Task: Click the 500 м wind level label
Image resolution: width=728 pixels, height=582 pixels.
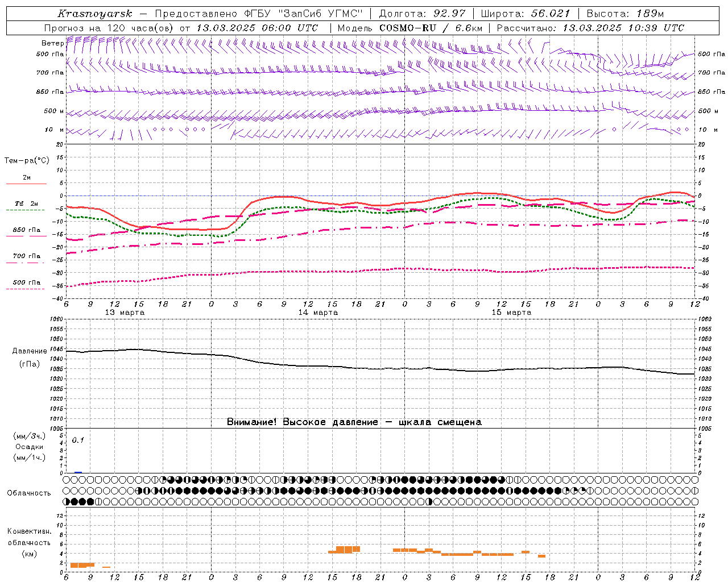Action: pyautogui.click(x=54, y=111)
